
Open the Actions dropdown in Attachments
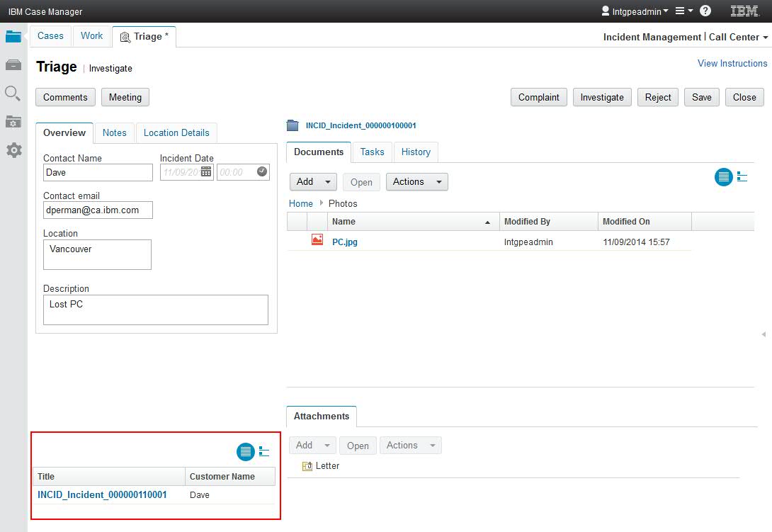tap(410, 446)
